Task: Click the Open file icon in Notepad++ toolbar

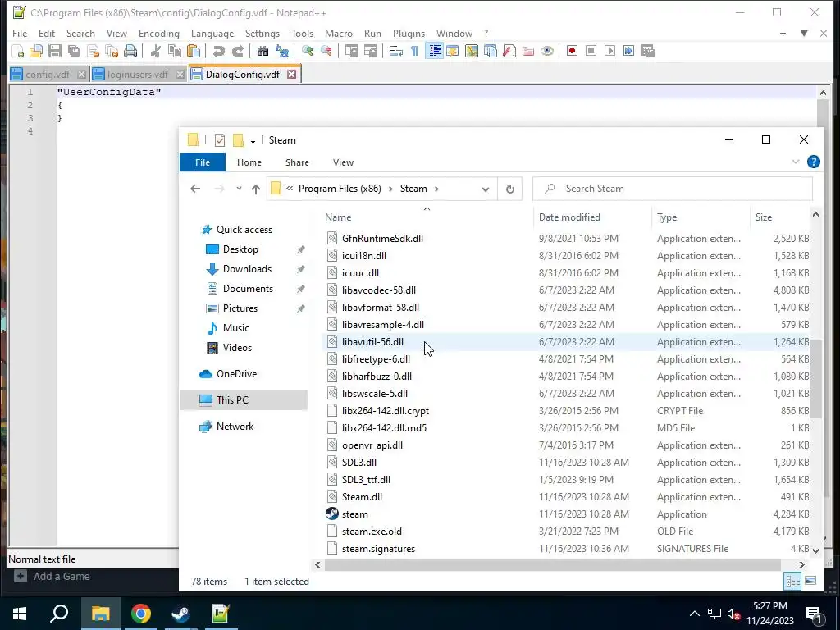Action: coord(36,51)
